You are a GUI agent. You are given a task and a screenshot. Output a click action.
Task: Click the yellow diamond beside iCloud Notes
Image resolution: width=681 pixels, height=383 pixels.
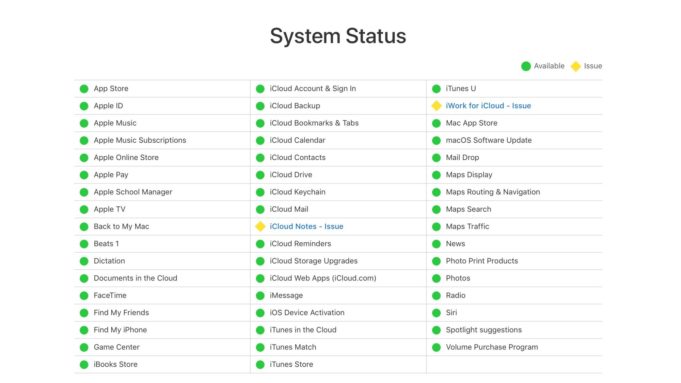pos(260,226)
